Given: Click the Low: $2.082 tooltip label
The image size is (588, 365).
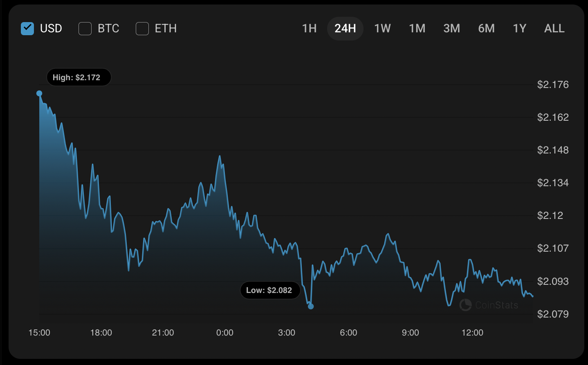Looking at the screenshot, I should coord(270,291).
